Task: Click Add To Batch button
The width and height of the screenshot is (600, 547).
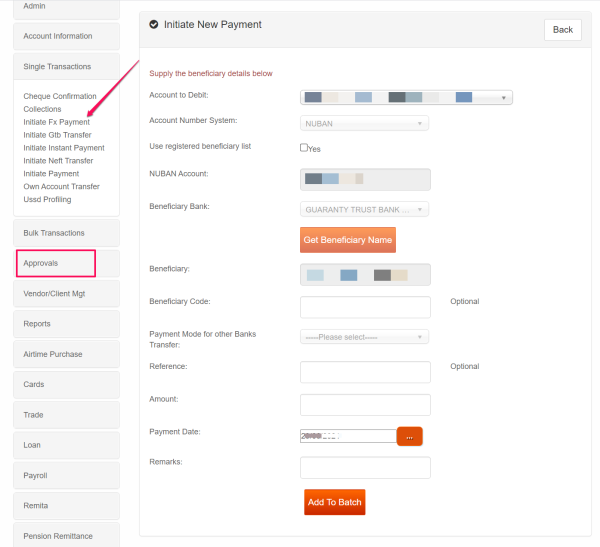Action: [x=334, y=502]
